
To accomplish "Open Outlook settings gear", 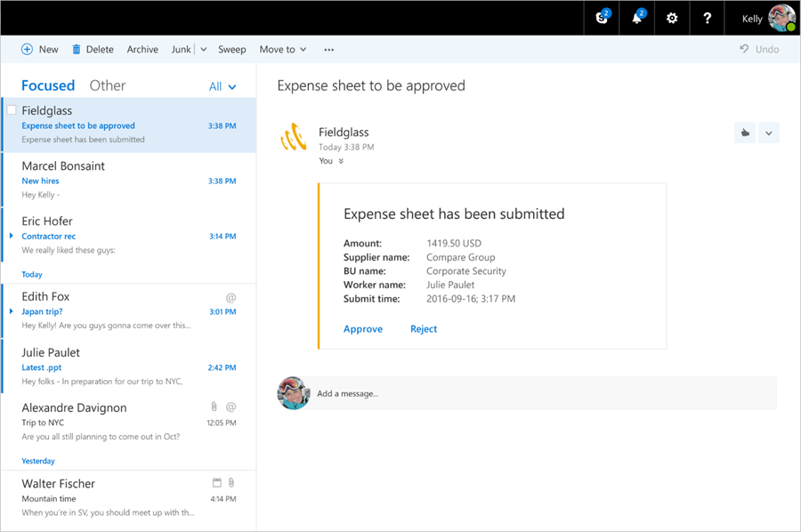I will pos(672,18).
